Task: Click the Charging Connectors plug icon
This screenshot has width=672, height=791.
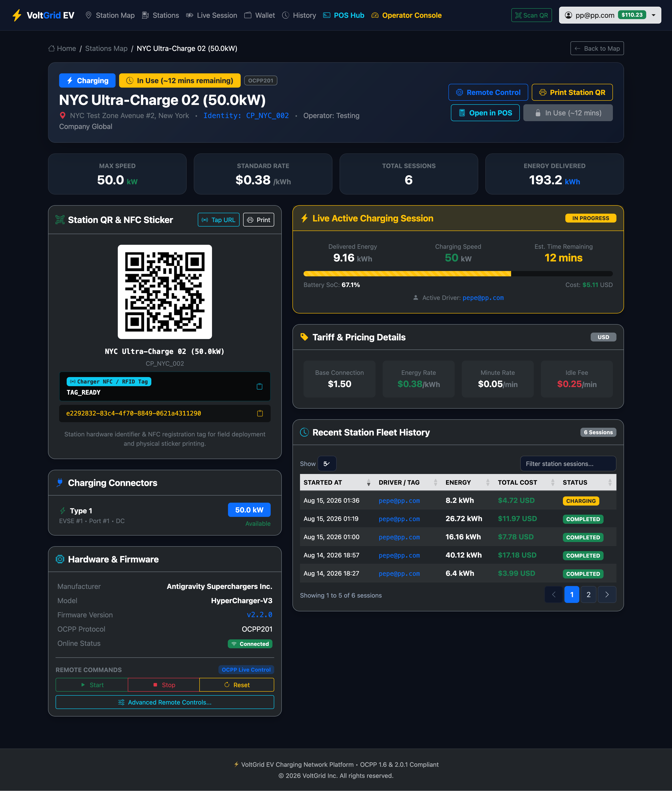Action: 60,483
